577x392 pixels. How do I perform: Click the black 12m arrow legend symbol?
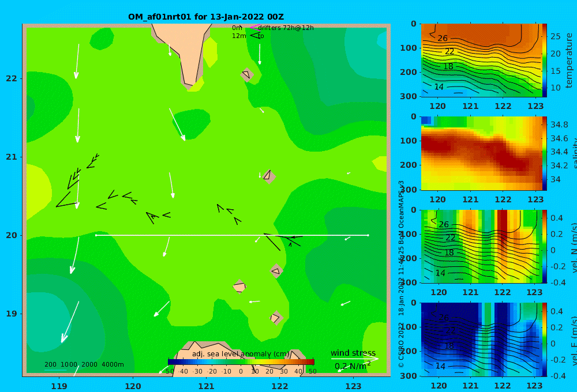pyautogui.click(x=254, y=36)
